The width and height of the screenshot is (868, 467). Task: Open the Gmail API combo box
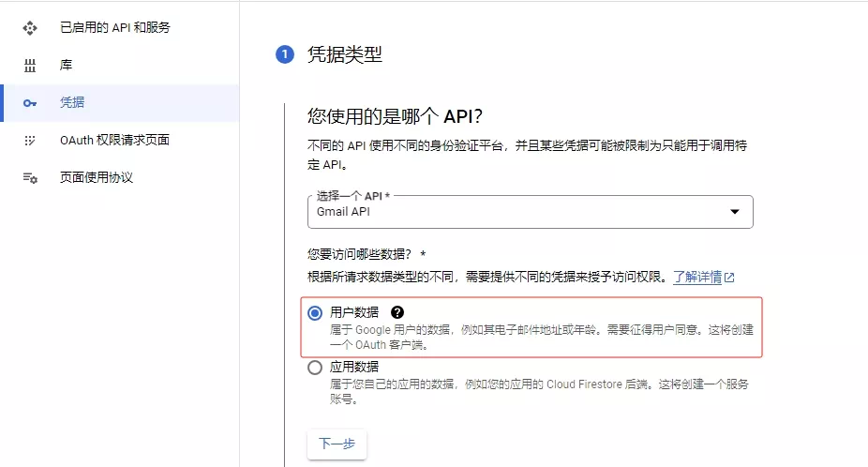pyautogui.click(x=516, y=212)
